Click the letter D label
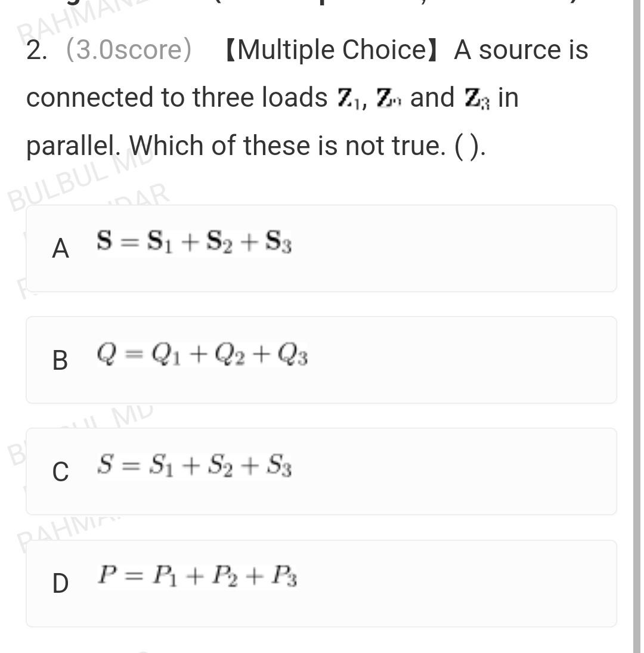The width and height of the screenshot is (644, 653). pos(60,583)
